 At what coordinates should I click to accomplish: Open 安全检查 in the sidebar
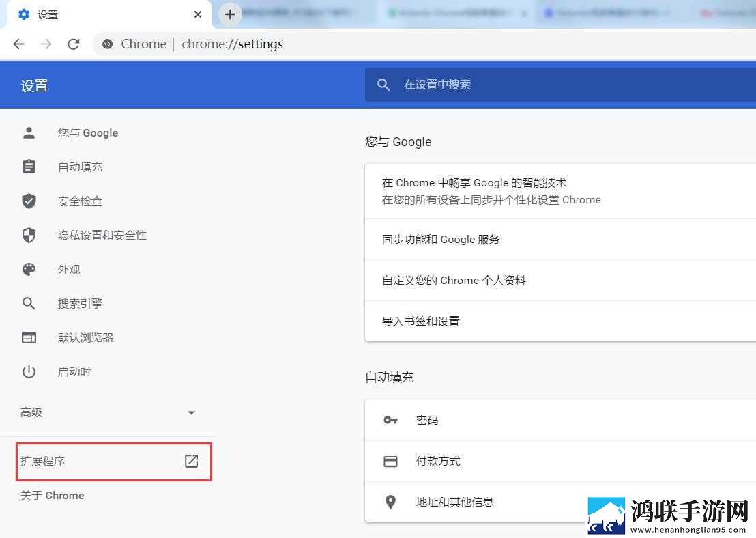80,201
